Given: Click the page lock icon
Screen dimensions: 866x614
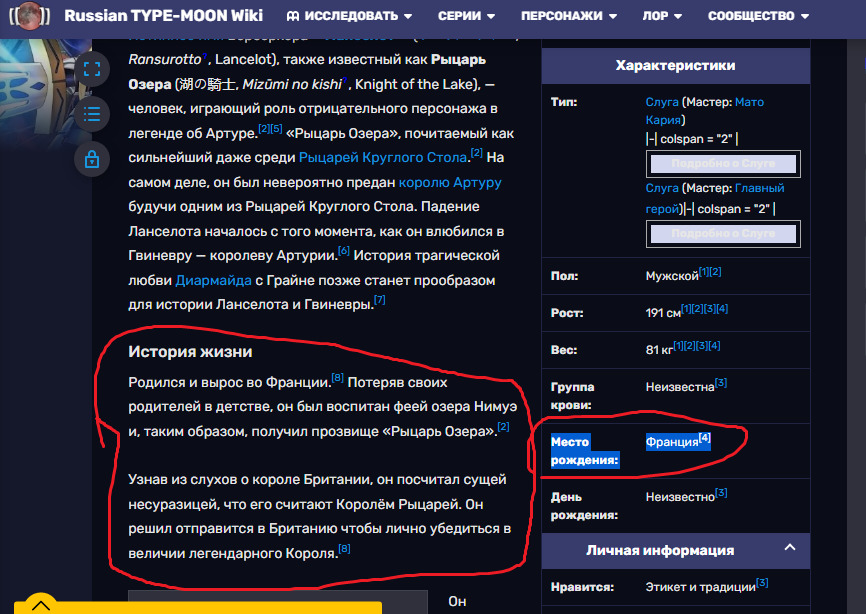Looking at the screenshot, I should [x=92, y=159].
